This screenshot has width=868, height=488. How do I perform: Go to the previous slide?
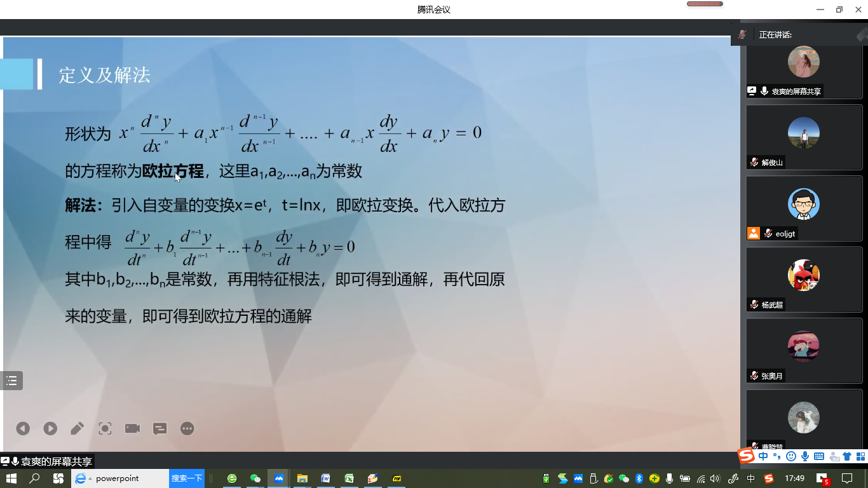(23, 429)
